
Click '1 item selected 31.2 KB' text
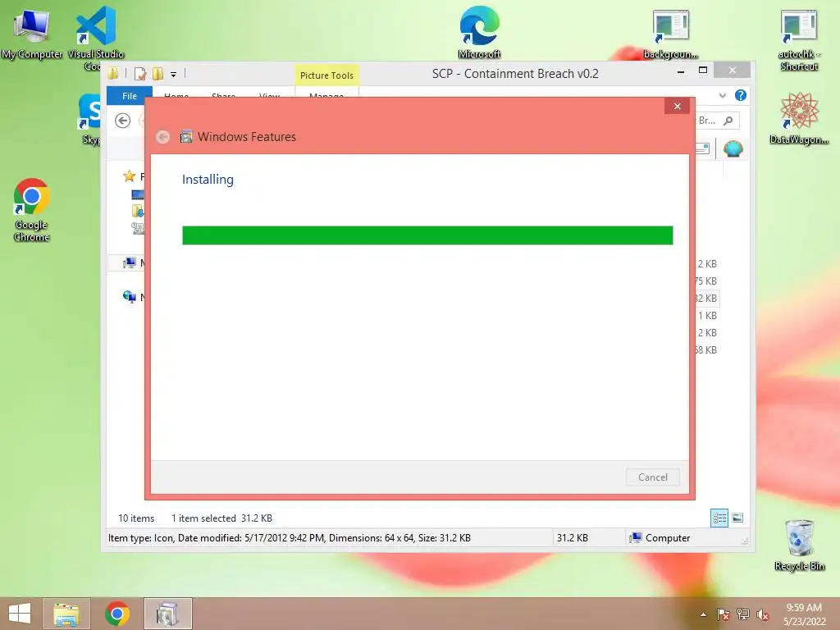click(x=221, y=518)
